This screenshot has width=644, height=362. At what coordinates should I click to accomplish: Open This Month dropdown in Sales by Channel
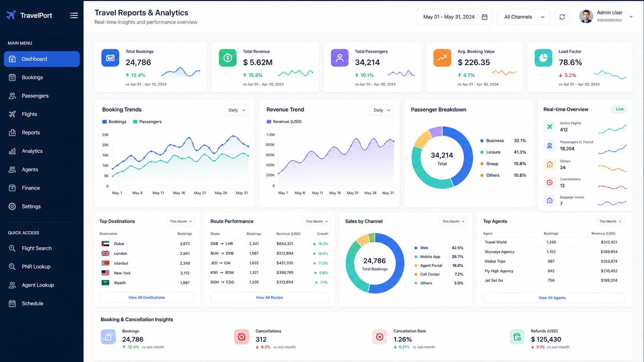453,221
